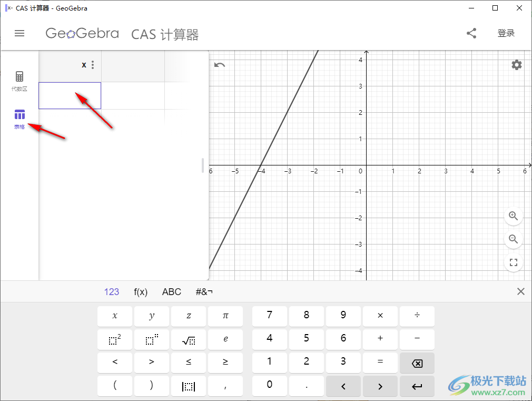Click the undo arrow above the graph

pos(220,64)
